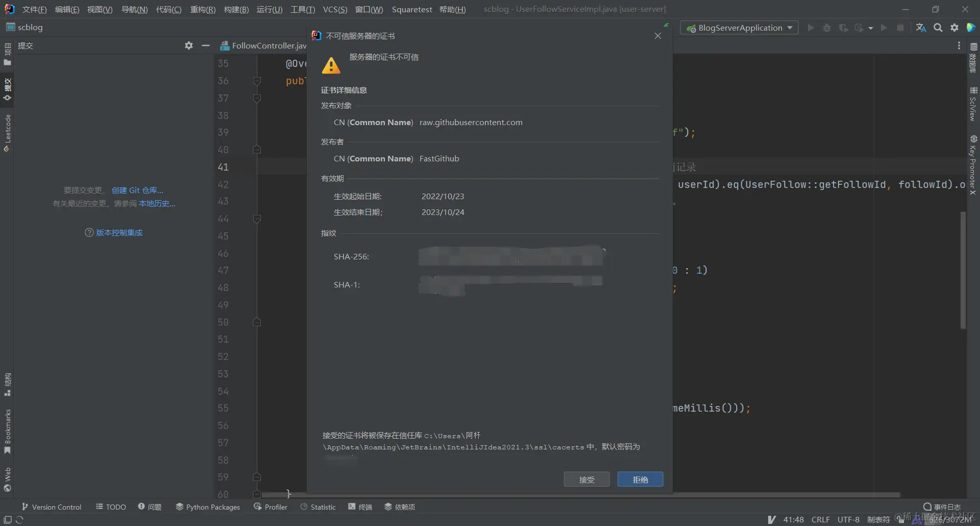The height and width of the screenshot is (526, 980).
Task: Open the 问题 (Problems) tool window
Action: (150, 507)
